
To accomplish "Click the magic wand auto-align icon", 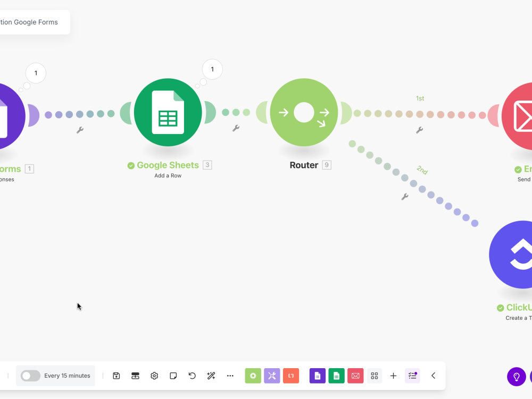I will click(211, 376).
